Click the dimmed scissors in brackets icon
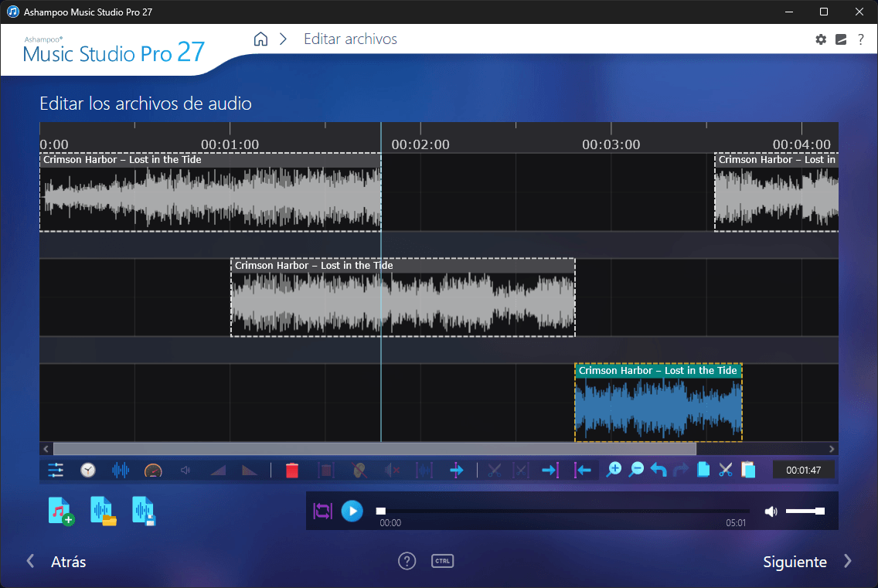The height and width of the screenshot is (588, 878). click(521, 471)
